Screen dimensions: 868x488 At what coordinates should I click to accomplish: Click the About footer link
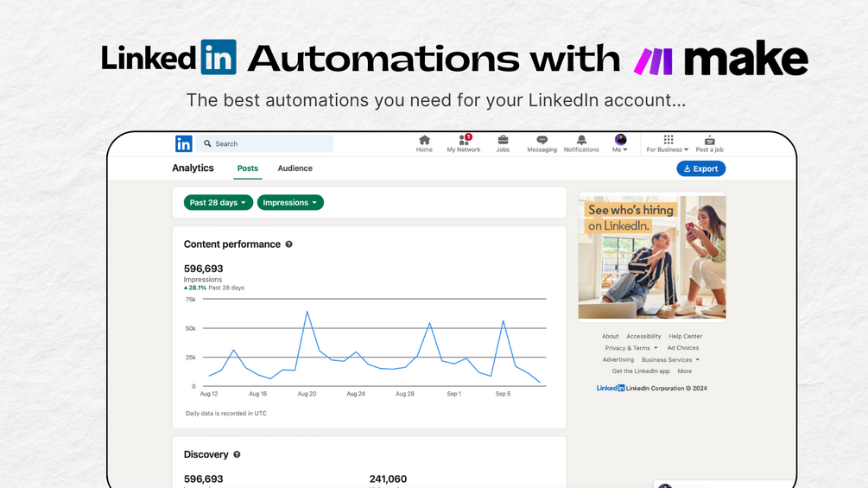tap(610, 336)
